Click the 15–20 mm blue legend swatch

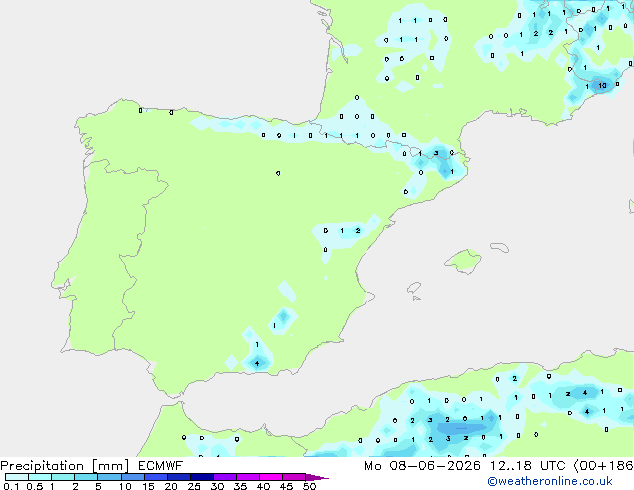155,477
